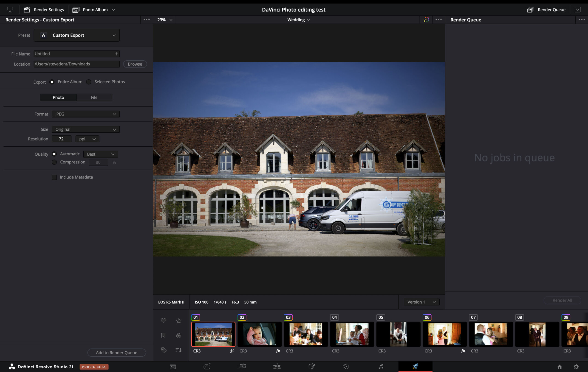Rate the photo using the star icon
The height and width of the screenshot is (372, 588).
(178, 321)
